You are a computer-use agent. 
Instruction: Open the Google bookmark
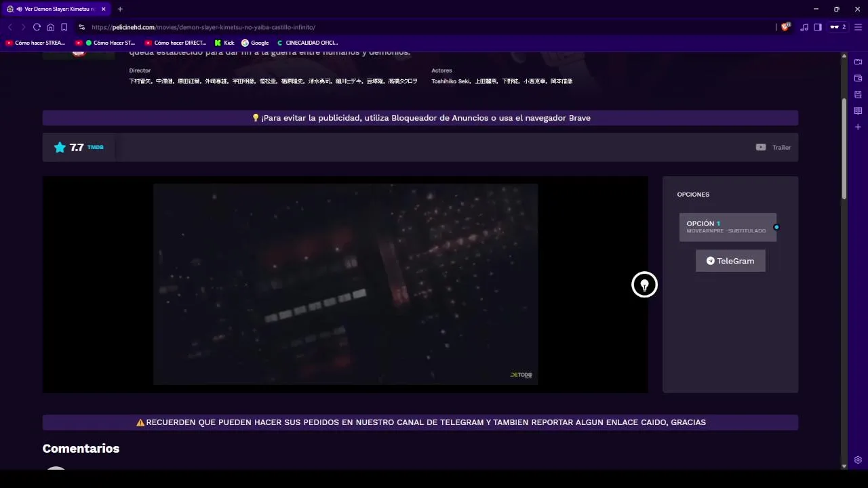pos(255,43)
